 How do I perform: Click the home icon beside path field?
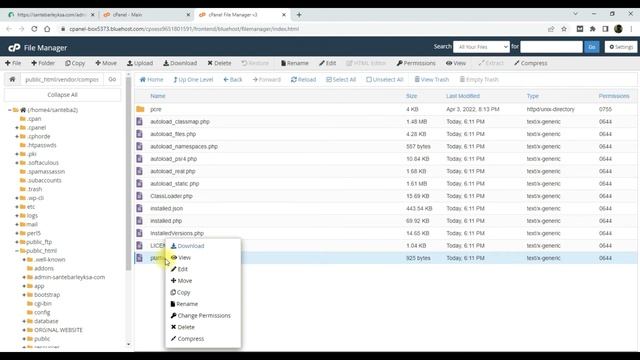click(12, 79)
